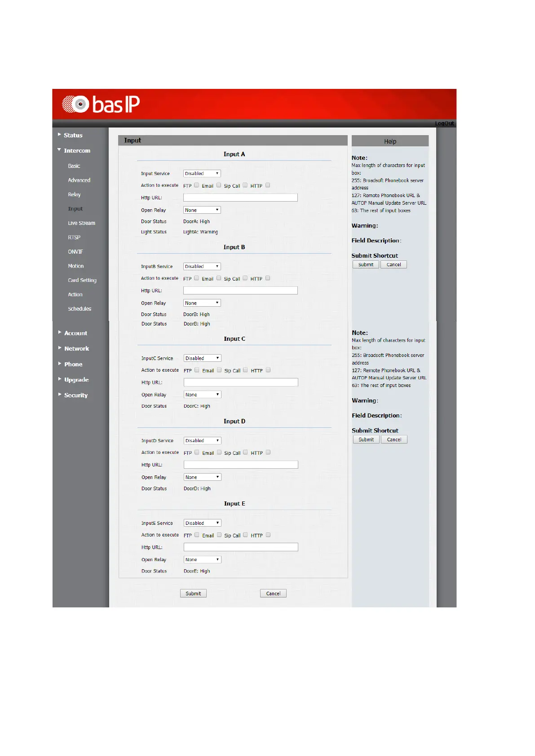Screen dimensions: 535x756
Task: Click the bas IP logo
Action: (101, 104)
